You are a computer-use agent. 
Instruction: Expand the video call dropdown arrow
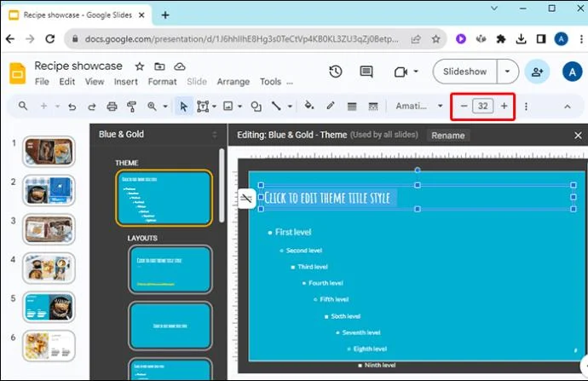point(416,72)
